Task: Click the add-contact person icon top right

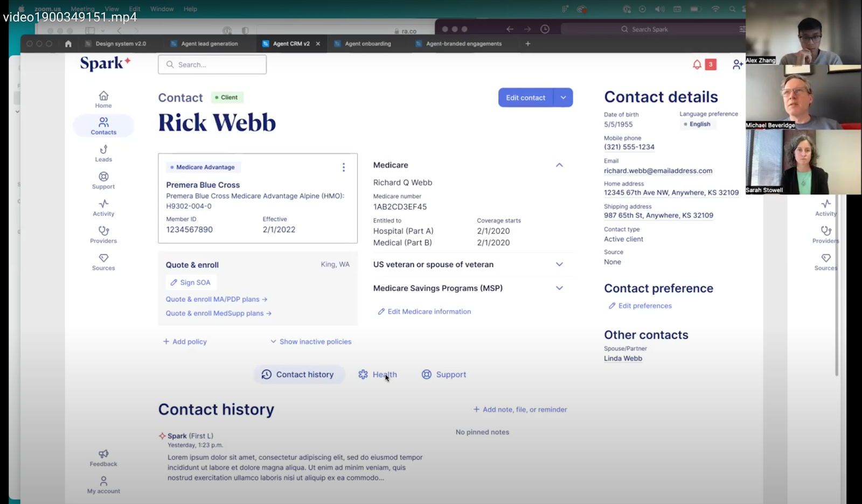Action: [737, 64]
